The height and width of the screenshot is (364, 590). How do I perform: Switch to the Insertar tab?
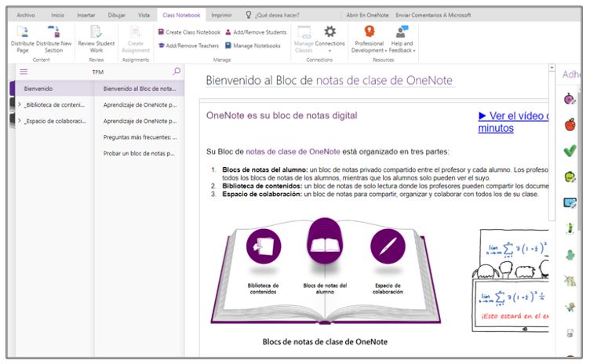click(86, 14)
